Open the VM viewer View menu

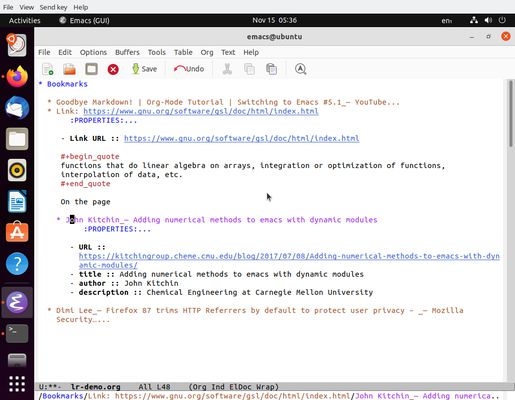[x=26, y=7]
